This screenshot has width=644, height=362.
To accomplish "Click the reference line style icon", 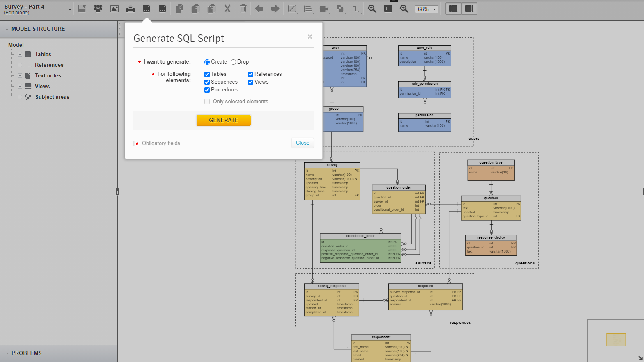I will coord(356,9).
